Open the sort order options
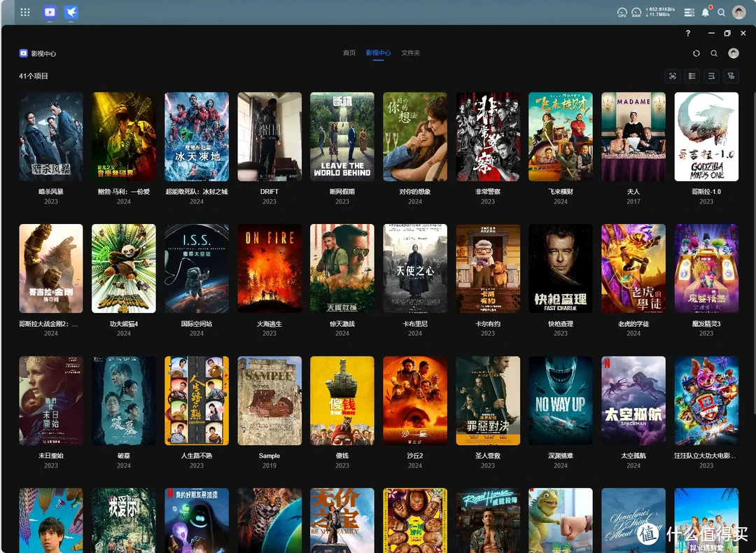The image size is (756, 553). [711, 76]
